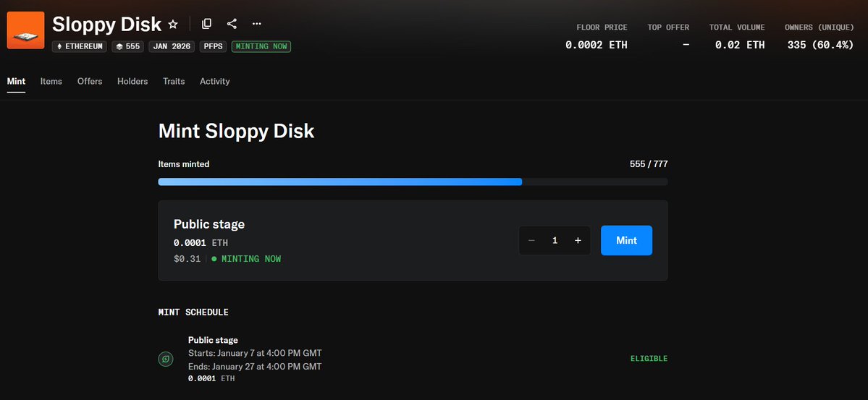Star the Sloppy Disk collection as favorite

pos(173,24)
